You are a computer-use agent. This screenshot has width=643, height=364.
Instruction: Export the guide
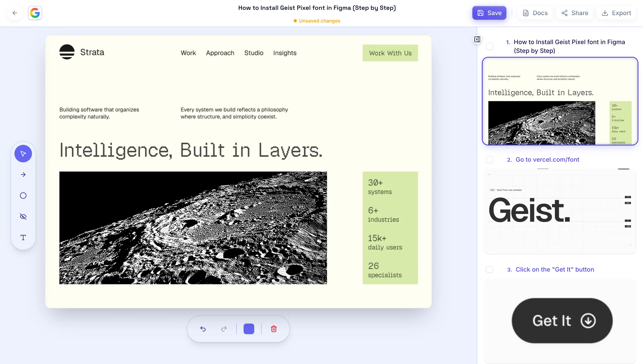point(616,13)
